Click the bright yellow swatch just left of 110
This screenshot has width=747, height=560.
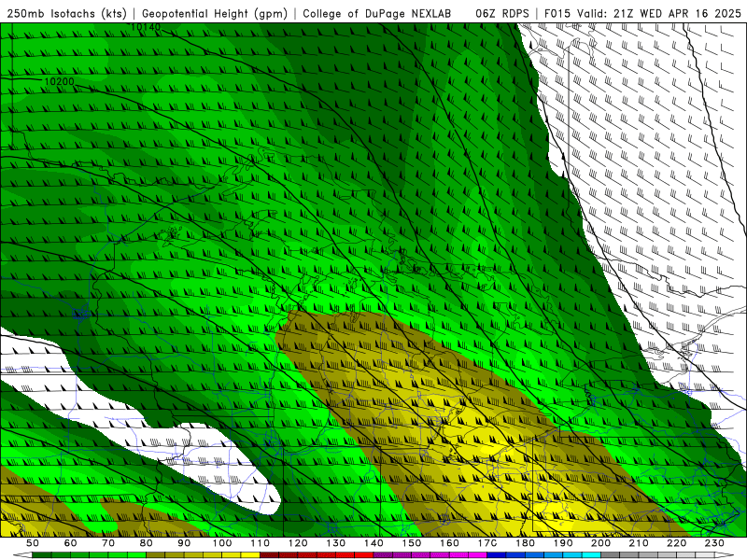[250, 555]
